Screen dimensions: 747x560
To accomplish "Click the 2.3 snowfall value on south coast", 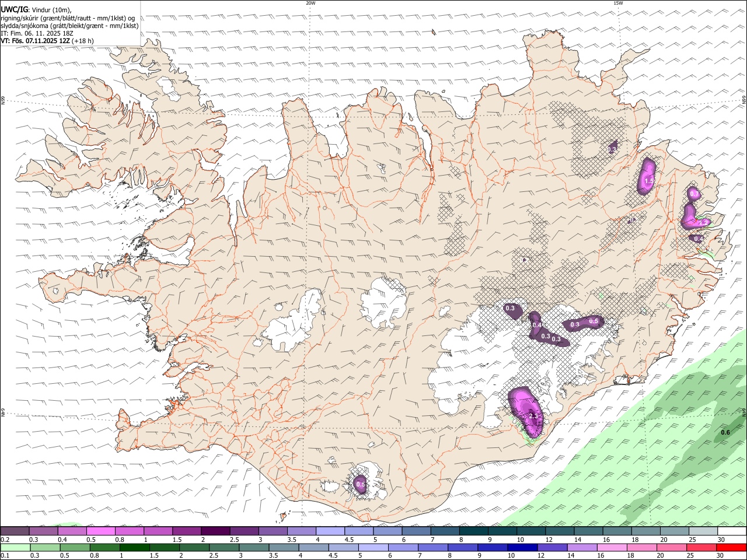I will tap(533, 416).
